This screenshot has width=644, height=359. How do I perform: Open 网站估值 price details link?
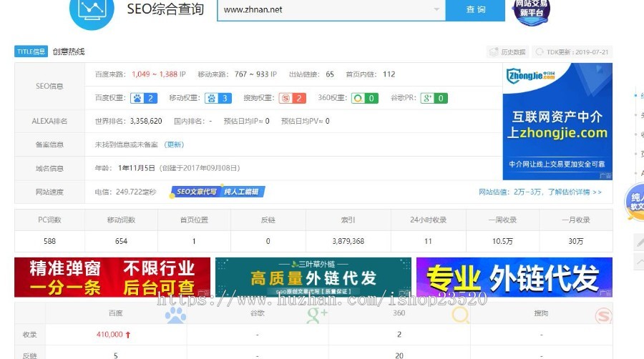pos(540,192)
